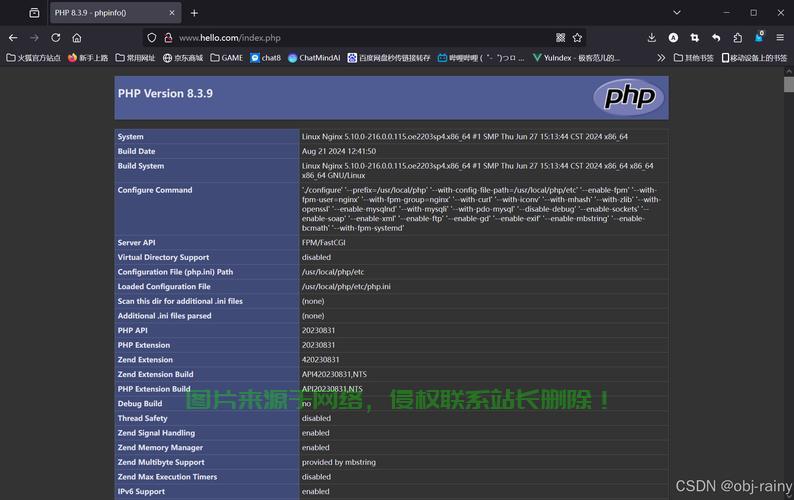Screen dimensions: 794x500
Task: Open a new tab with the plus button
Action: click(x=194, y=13)
